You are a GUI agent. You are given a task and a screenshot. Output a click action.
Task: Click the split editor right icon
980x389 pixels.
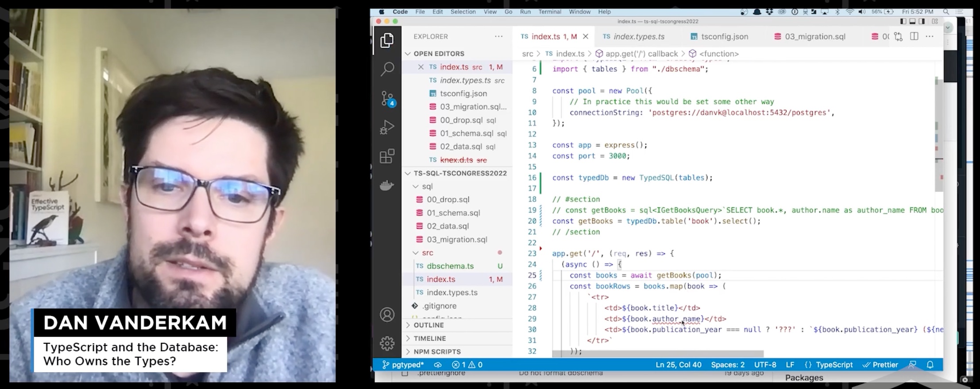[914, 36]
